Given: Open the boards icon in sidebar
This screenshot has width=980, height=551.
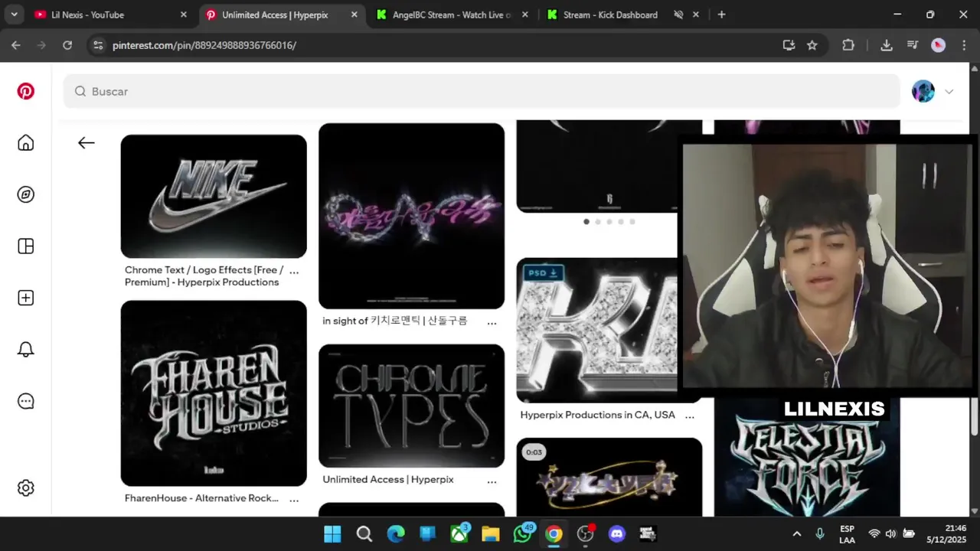Looking at the screenshot, I should [x=26, y=246].
